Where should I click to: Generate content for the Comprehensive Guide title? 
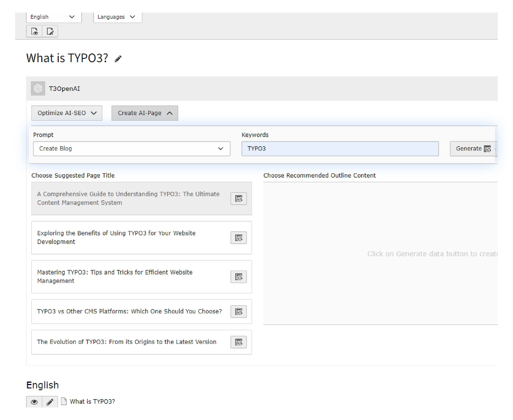(238, 199)
